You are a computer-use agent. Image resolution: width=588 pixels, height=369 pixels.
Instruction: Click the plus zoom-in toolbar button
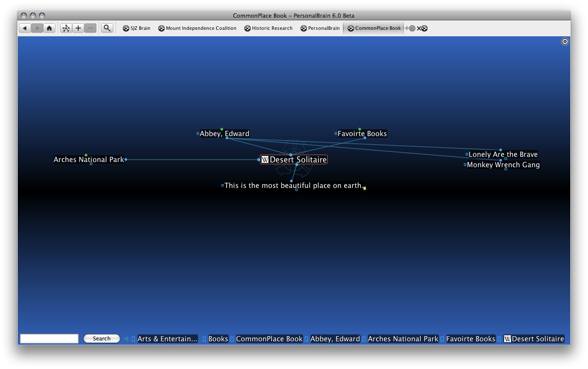78,28
